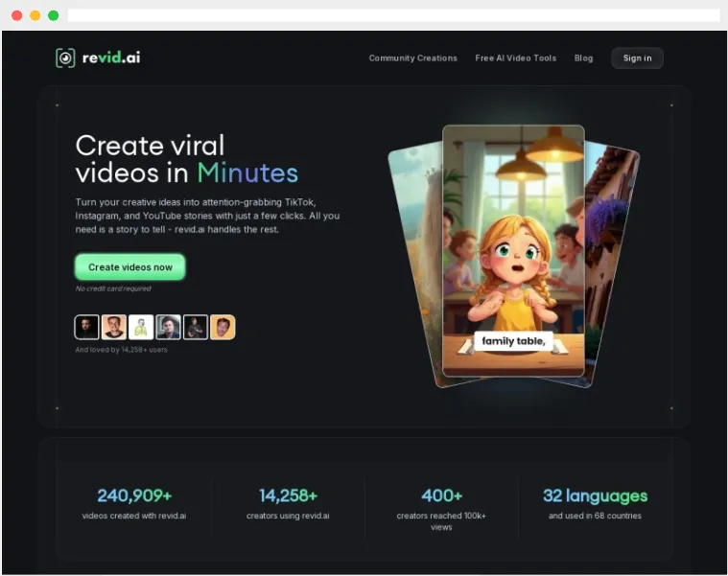Viewport: 728px width, 576px height.
Task: Click the 'Create viral videos in Minutes' headline
Action: click(x=187, y=159)
